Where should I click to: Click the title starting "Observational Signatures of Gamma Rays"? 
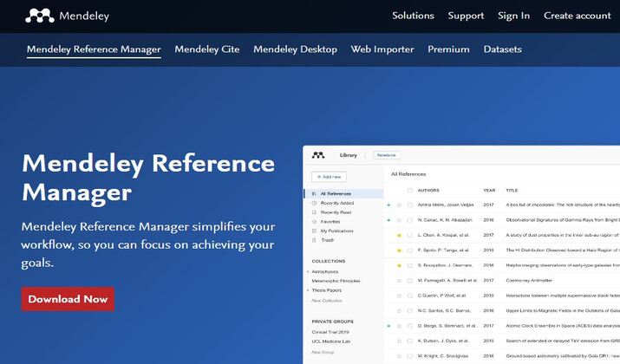(563, 220)
